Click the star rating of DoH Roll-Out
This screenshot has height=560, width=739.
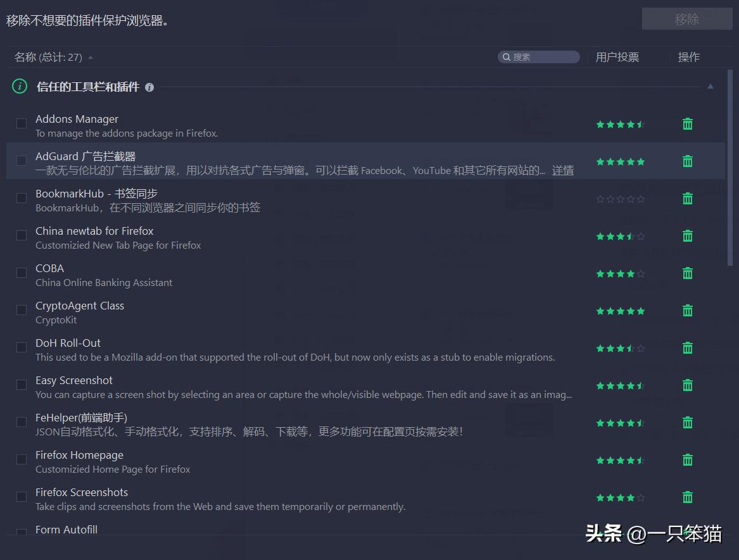[x=620, y=348]
